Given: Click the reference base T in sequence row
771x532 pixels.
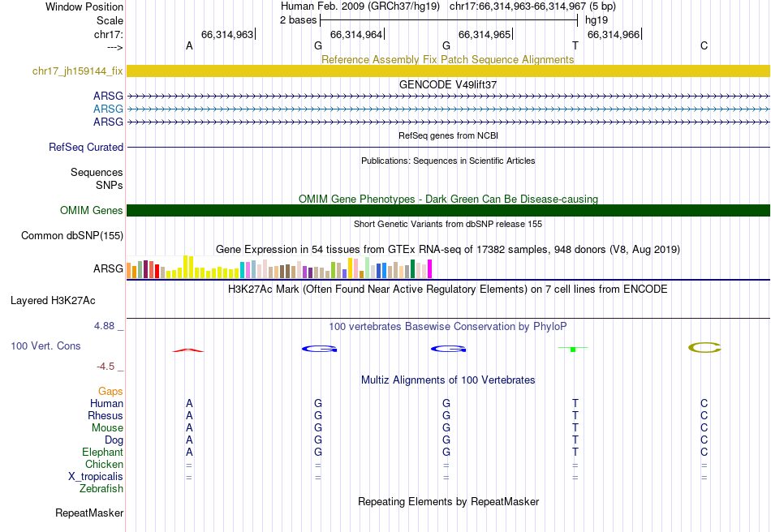Looking at the screenshot, I should (575, 45).
